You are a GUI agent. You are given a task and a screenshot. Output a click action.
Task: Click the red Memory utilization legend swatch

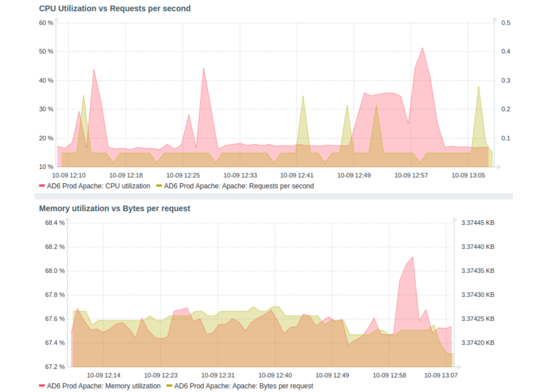pyautogui.click(x=42, y=386)
